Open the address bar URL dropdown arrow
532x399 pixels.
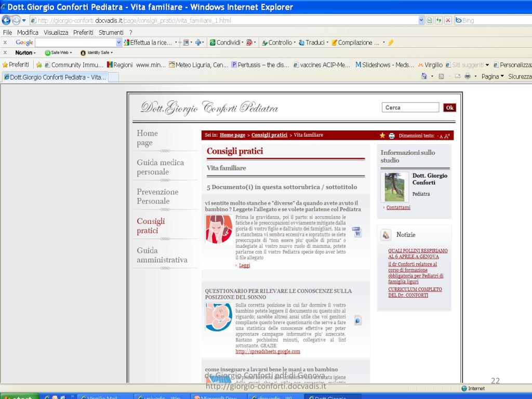[421, 20]
